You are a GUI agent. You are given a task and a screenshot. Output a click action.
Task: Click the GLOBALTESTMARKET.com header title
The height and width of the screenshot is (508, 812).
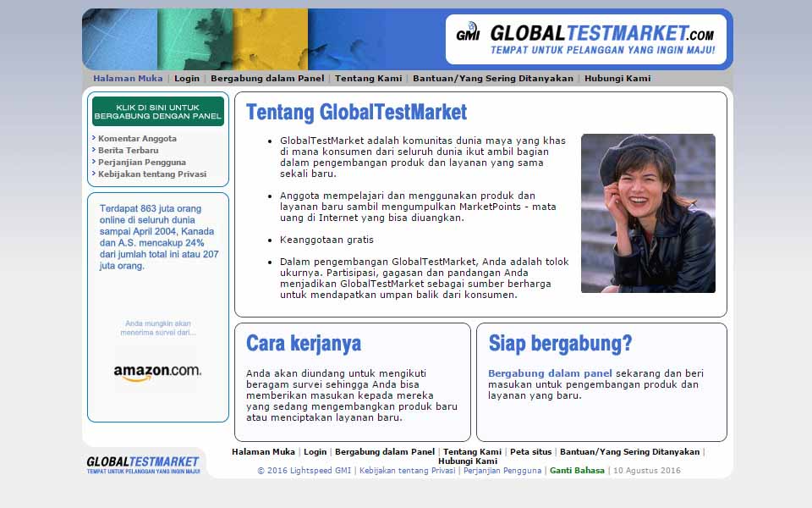point(601,34)
